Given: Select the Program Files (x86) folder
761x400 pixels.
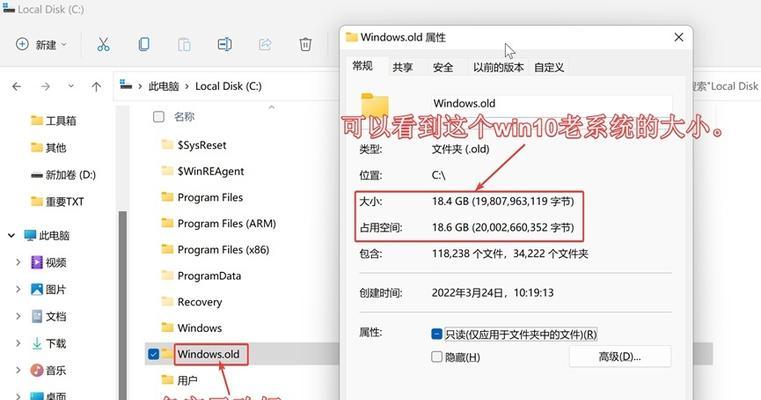Looking at the screenshot, I should click(223, 250).
